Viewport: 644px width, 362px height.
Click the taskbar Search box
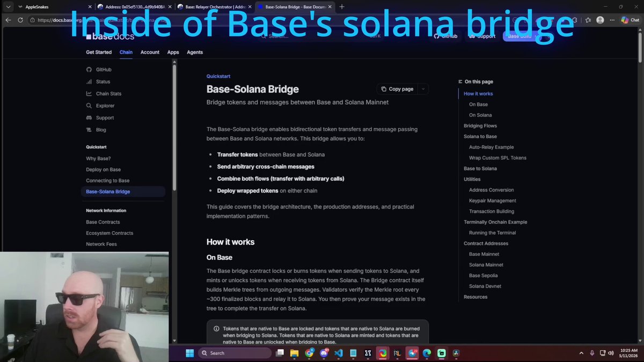(x=235, y=353)
